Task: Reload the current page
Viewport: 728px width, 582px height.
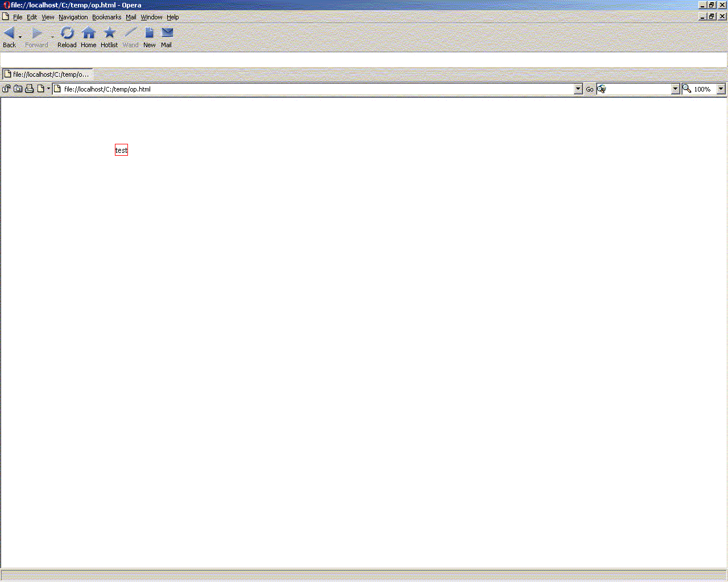Action: pos(67,34)
